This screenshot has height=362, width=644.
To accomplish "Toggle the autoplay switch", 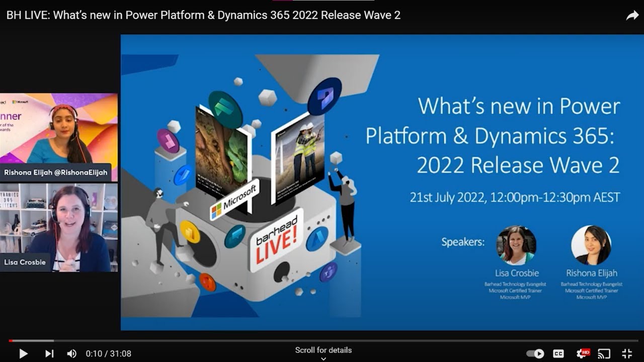I will (x=535, y=353).
